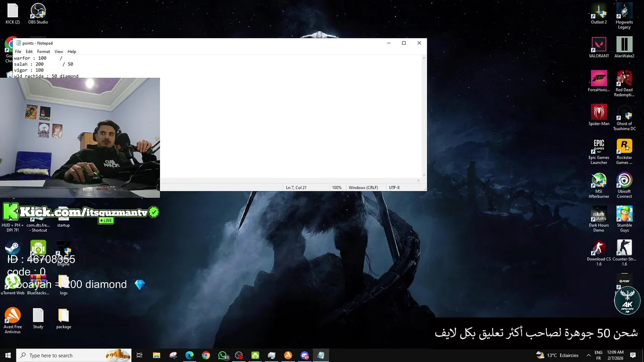Click the 100% zoom status entry
The height and width of the screenshot is (362, 644).
tap(337, 188)
